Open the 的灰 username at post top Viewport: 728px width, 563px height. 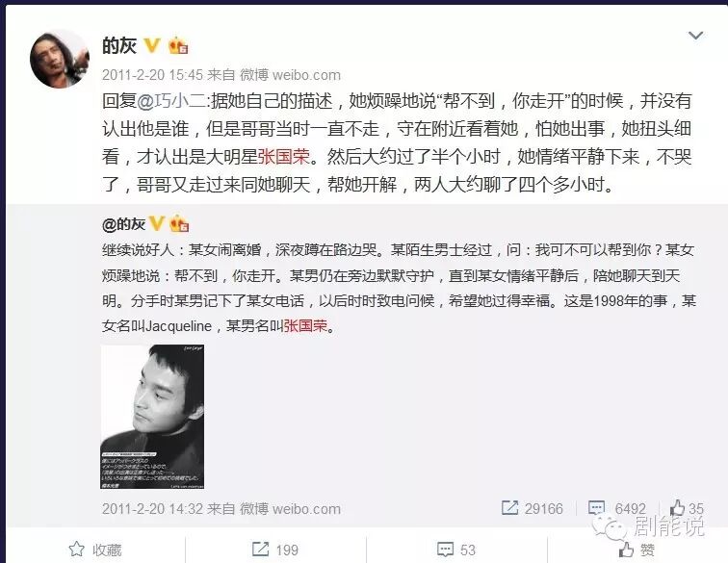(x=119, y=45)
